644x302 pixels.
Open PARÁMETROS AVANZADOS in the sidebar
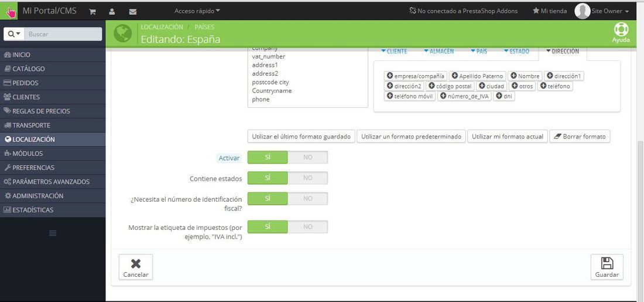pos(53,181)
